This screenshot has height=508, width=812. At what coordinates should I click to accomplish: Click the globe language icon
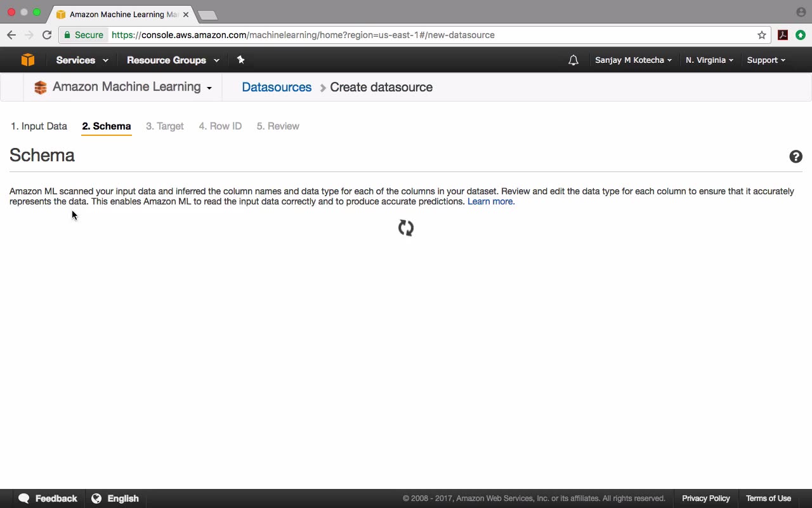pyautogui.click(x=96, y=498)
